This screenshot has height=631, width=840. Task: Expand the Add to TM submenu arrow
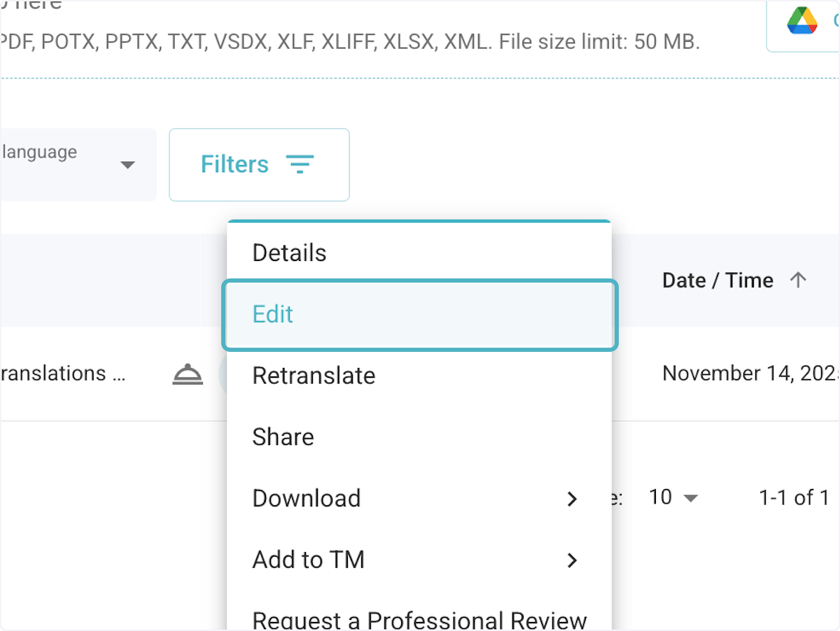[572, 560]
